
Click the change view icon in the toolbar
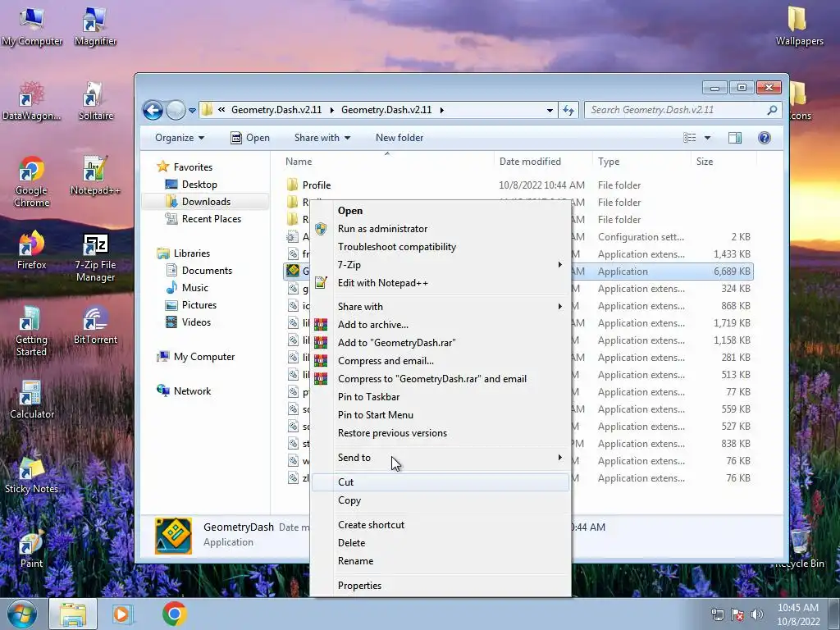click(x=689, y=138)
